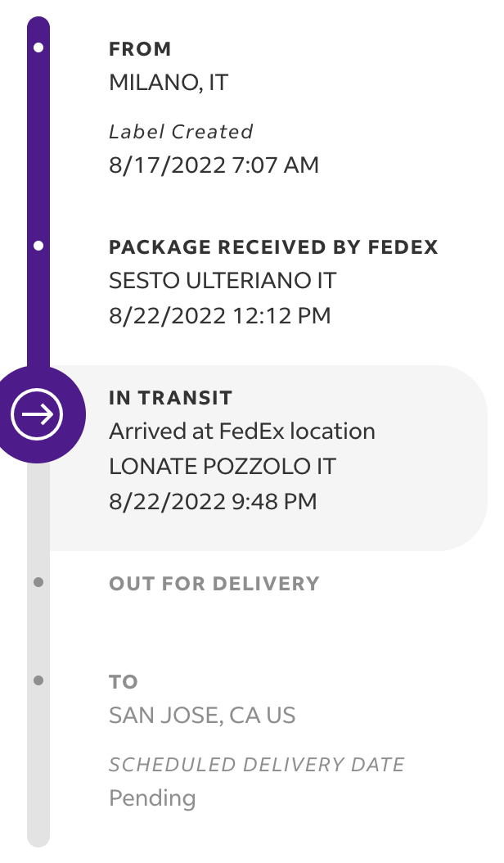This screenshot has height=863, width=504.
Task: Click the Label Created status label
Action: 181,132
